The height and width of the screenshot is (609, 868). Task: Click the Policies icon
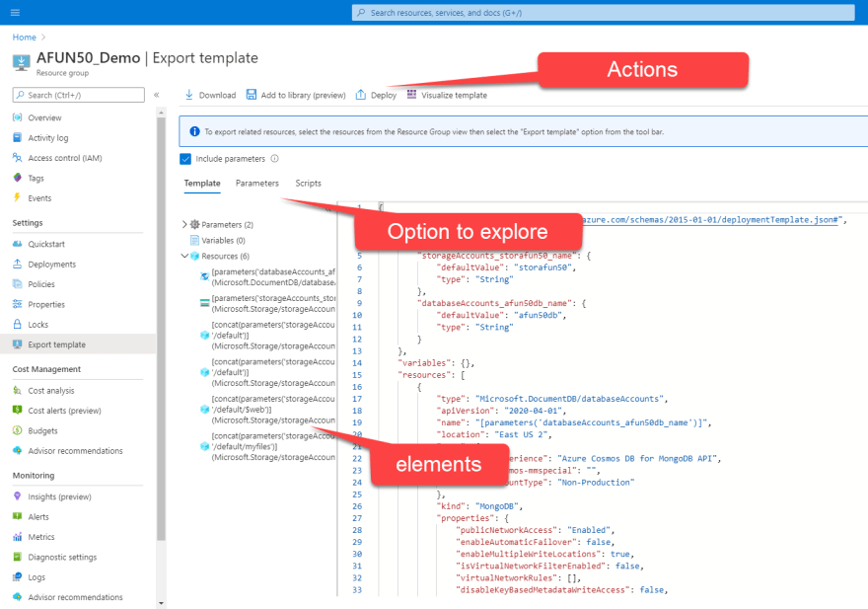coord(17,284)
